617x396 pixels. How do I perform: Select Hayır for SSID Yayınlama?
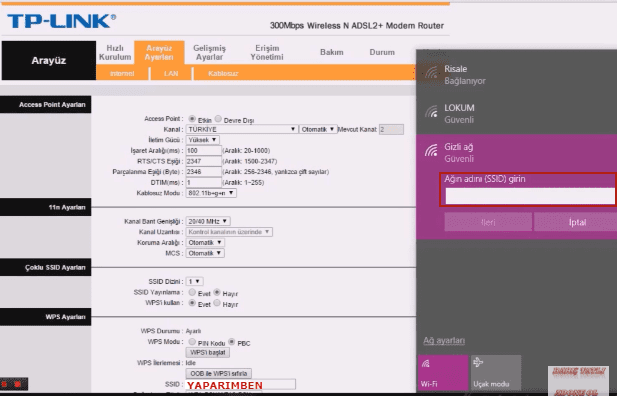pos(217,292)
